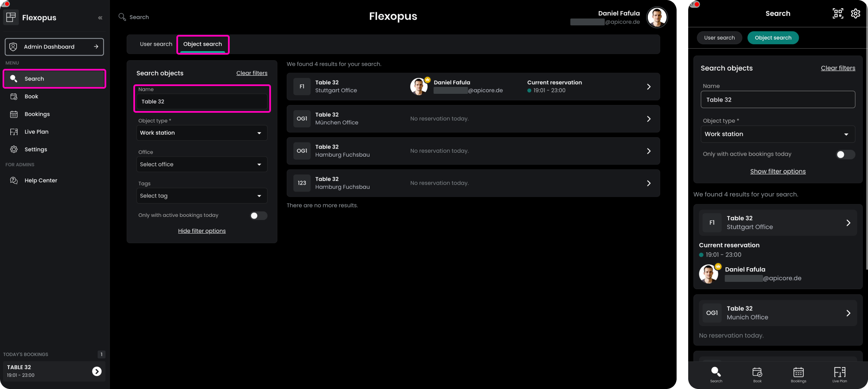
Task: Select Live Plan in the sidebar menu
Action: pyautogui.click(x=36, y=132)
